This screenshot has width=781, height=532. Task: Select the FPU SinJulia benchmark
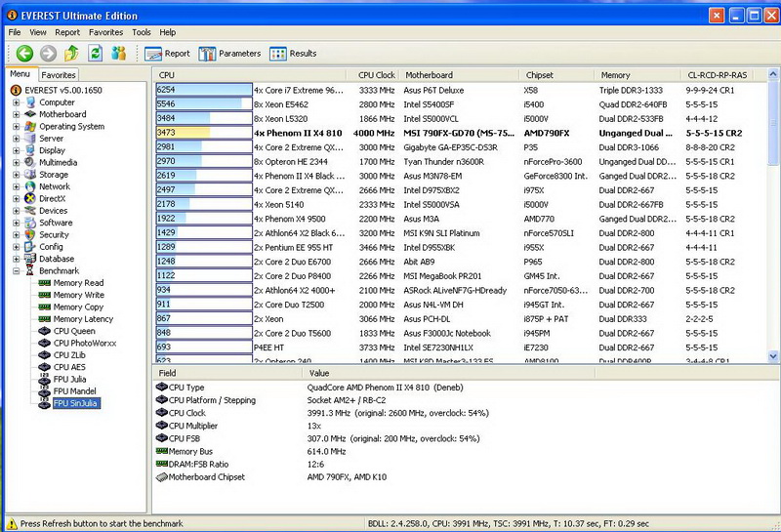[x=76, y=403]
